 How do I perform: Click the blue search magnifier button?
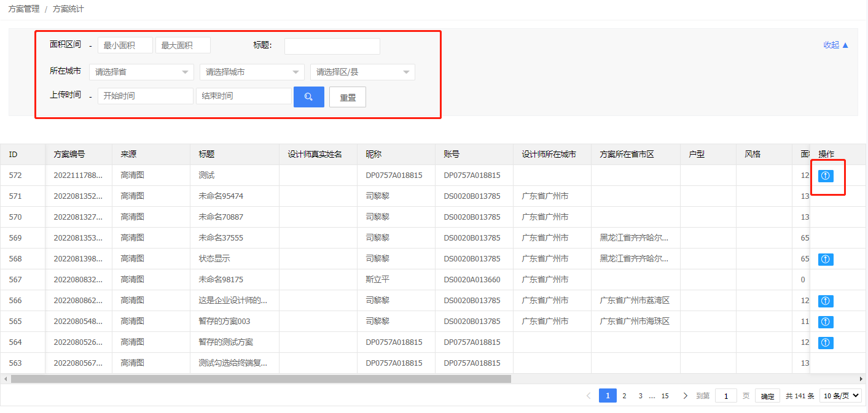(308, 97)
